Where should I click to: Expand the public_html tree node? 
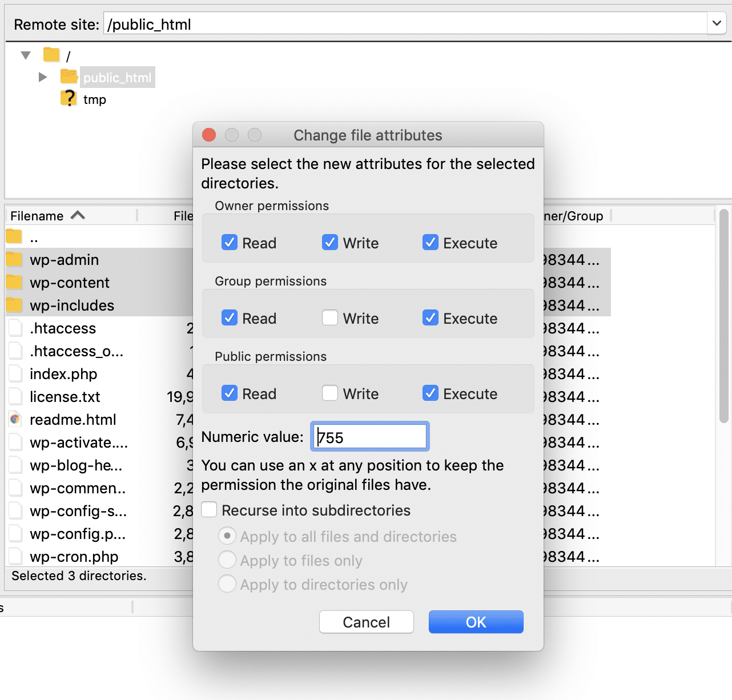pyautogui.click(x=42, y=77)
